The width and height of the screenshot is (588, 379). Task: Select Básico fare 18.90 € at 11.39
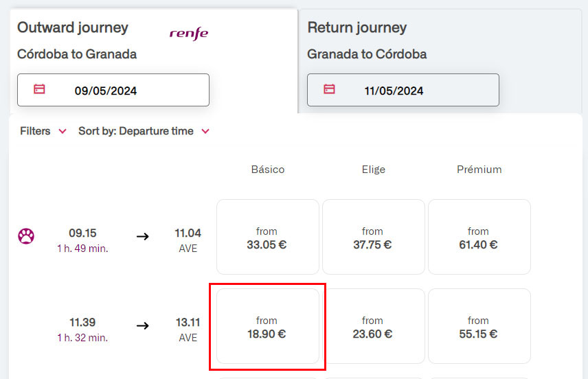pyautogui.click(x=267, y=327)
